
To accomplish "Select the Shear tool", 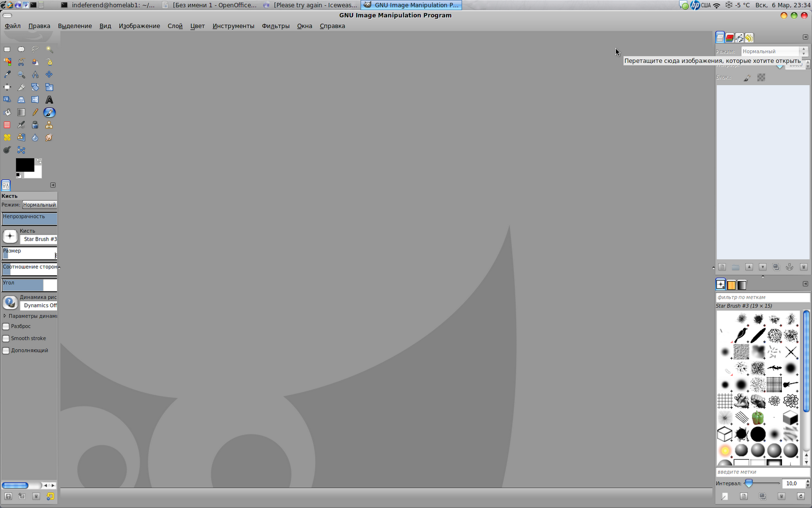I will 7,100.
